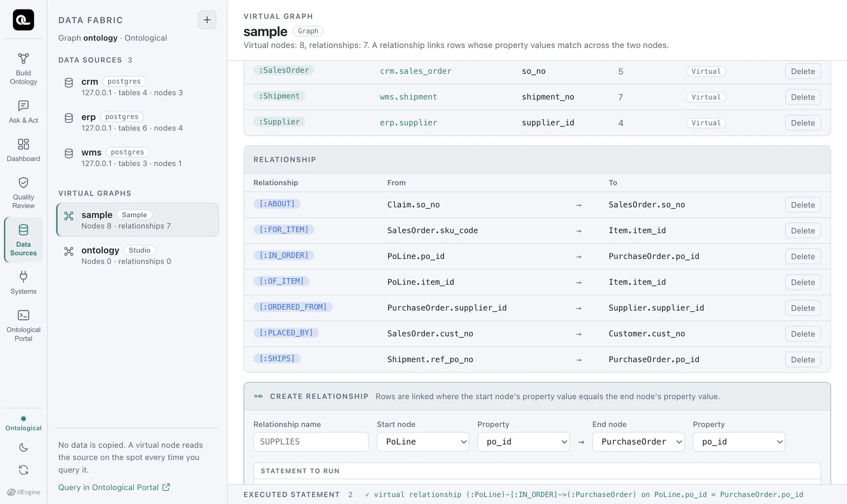
Task: Click the Ontological app logo
Action: click(23, 20)
